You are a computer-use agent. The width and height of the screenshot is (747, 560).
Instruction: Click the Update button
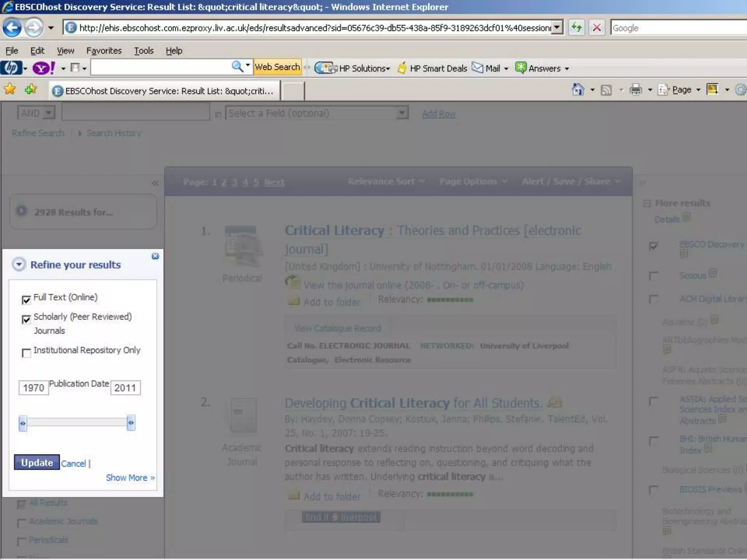(37, 462)
